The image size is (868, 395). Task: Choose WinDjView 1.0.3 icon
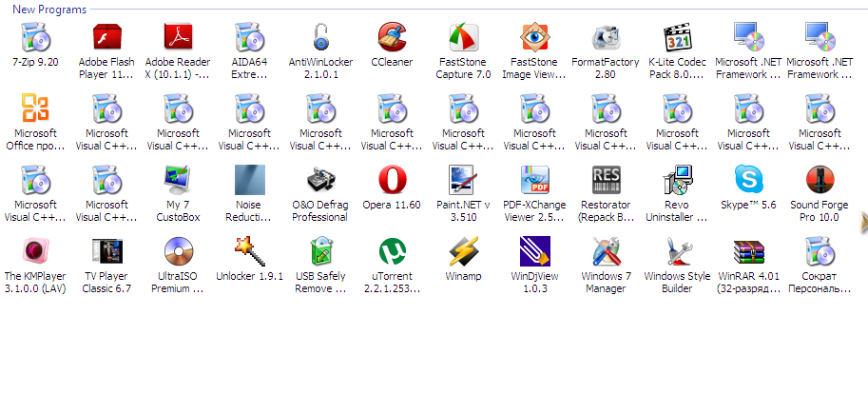pyautogui.click(x=534, y=251)
